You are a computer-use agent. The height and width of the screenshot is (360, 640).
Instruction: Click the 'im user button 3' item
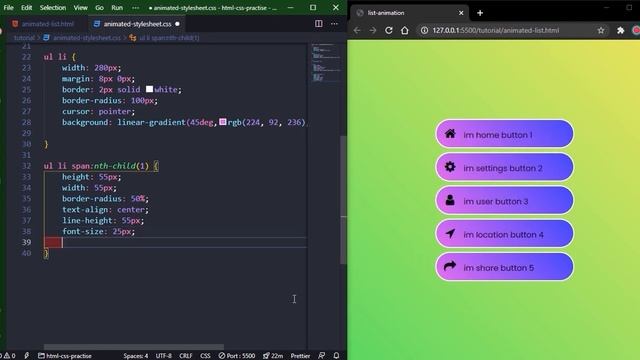pyautogui.click(x=504, y=200)
